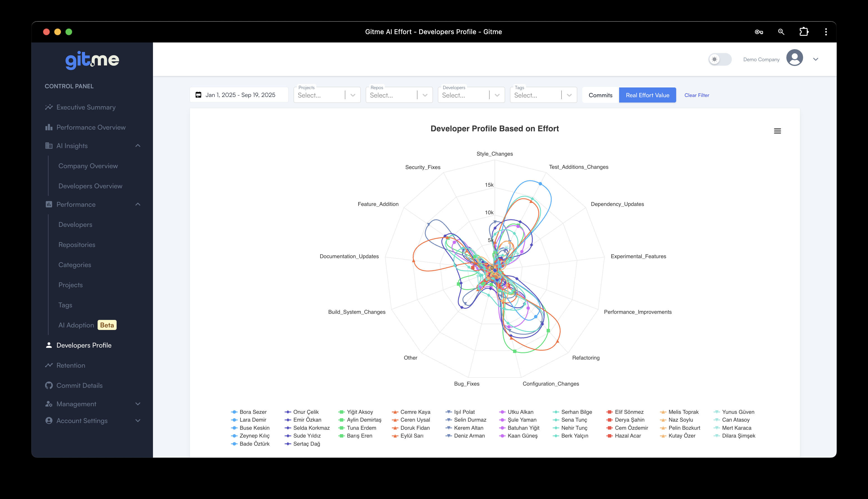Click the browser zoom magnifier icon

(781, 32)
